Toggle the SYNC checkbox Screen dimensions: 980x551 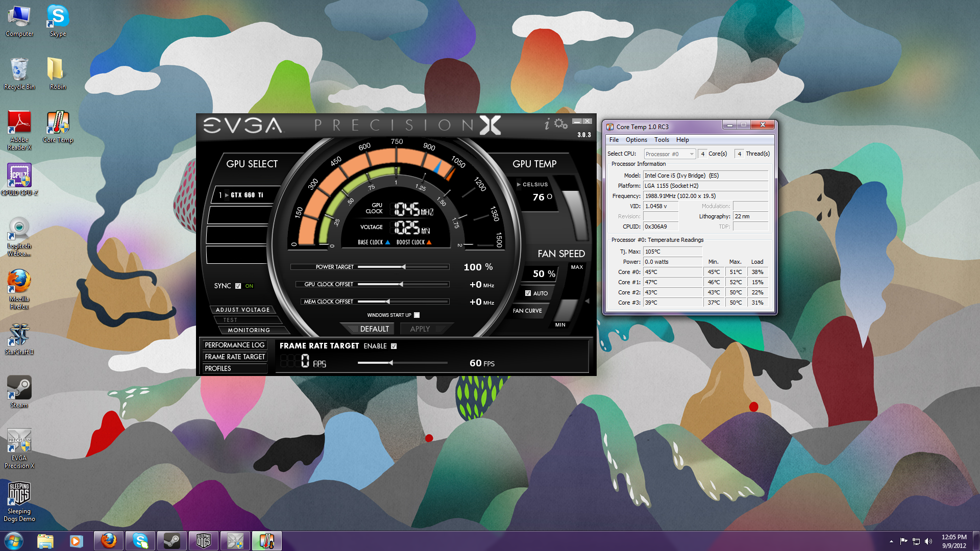[x=238, y=286]
